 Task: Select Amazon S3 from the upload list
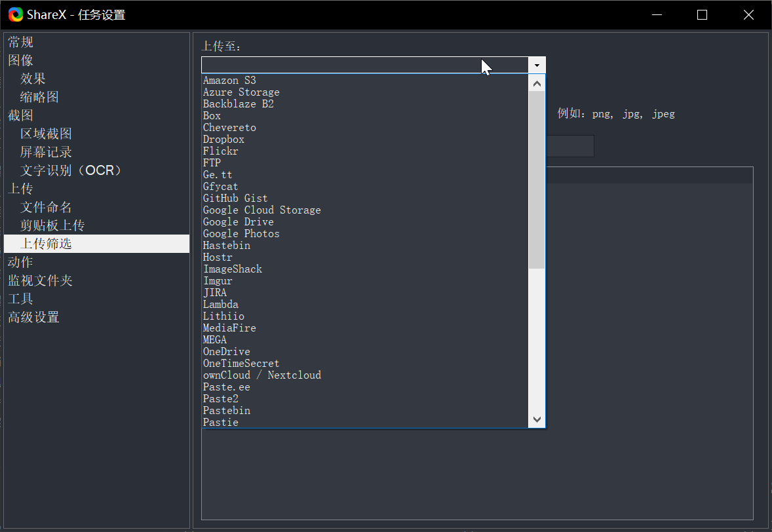click(x=365, y=81)
